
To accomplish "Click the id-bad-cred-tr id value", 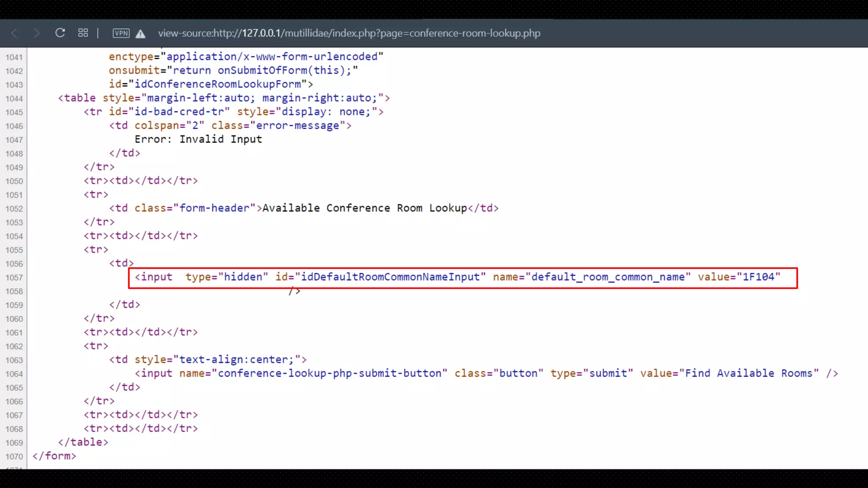I will point(179,112).
